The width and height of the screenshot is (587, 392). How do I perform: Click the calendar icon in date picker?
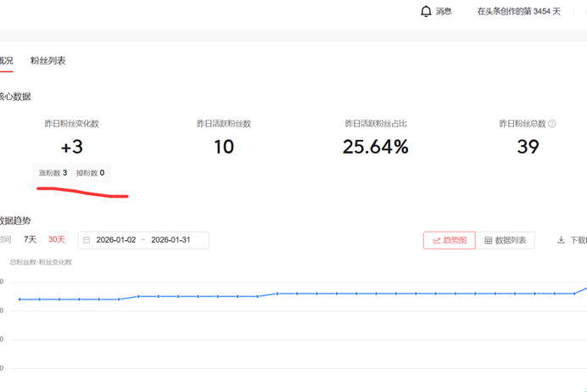click(87, 240)
